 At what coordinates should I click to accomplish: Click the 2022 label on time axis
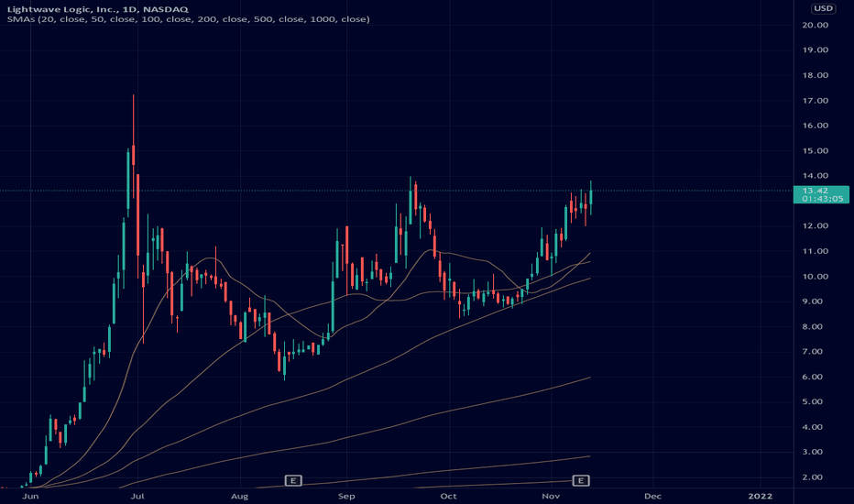click(760, 496)
